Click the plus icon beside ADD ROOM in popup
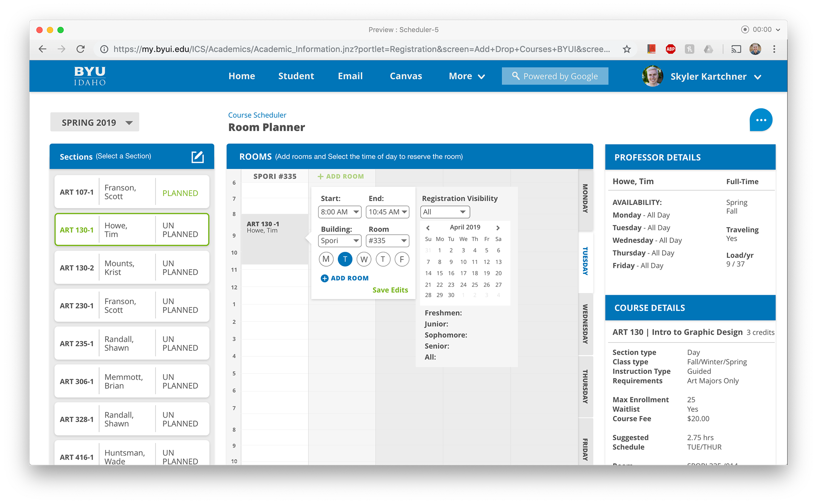This screenshot has width=817, height=504. click(x=325, y=278)
